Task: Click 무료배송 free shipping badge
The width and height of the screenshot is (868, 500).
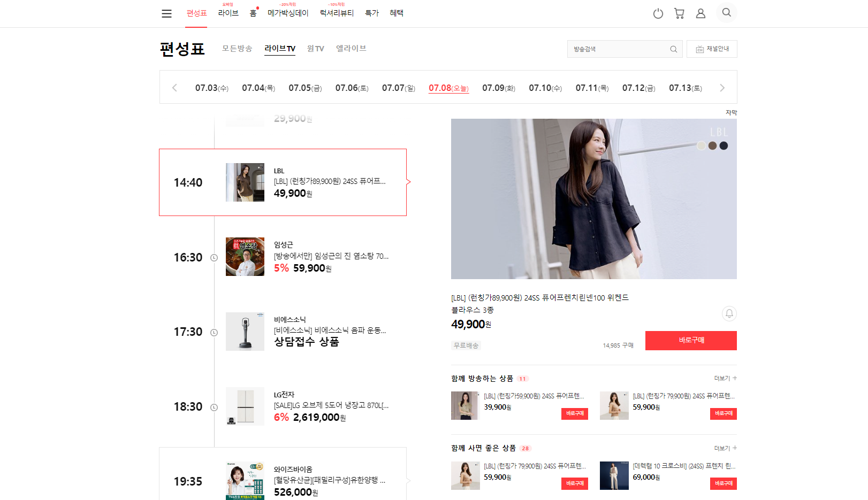Action: 466,345
